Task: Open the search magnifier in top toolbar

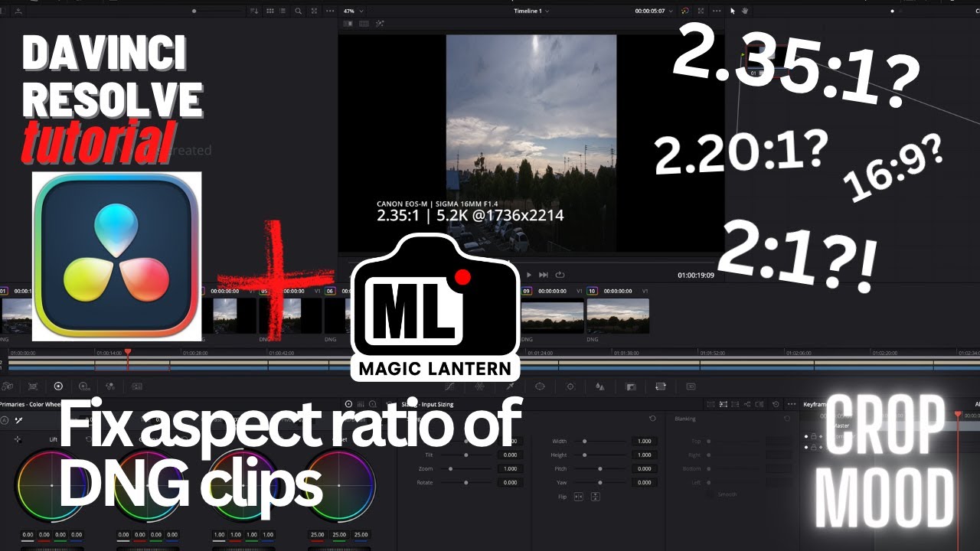Action: pos(298,11)
